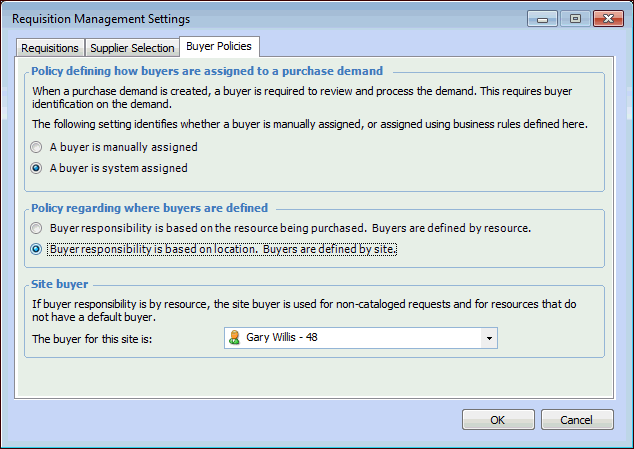Click 'The buyer for this site is:' label
634x449 pixels.
[99, 338]
